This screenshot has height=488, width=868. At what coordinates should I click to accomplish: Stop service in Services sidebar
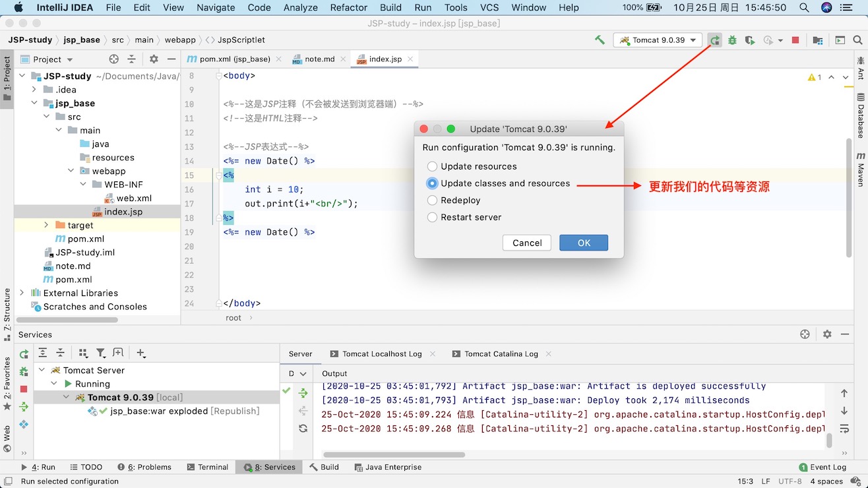[24, 389]
